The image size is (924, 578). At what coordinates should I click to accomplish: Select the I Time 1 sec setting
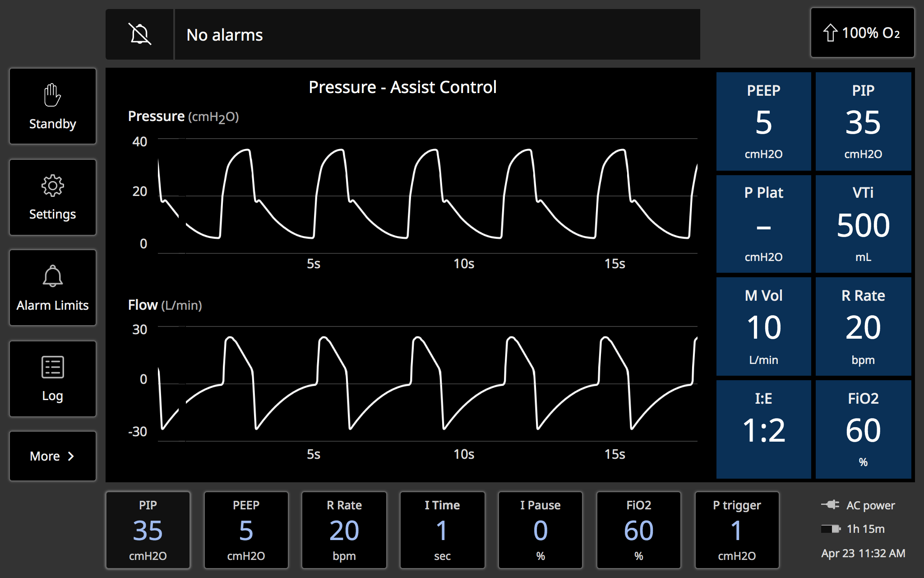(442, 530)
